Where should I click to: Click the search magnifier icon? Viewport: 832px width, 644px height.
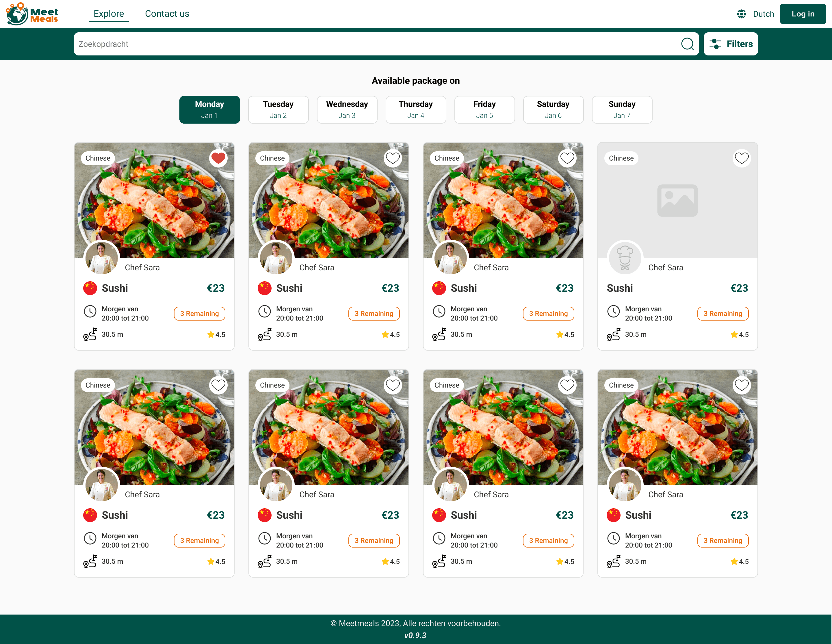coord(687,44)
